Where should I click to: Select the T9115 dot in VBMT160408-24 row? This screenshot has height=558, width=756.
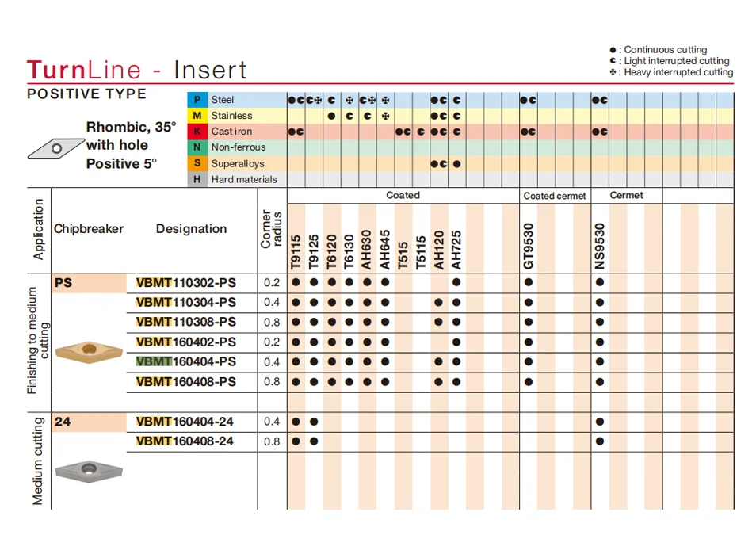pyautogui.click(x=296, y=441)
